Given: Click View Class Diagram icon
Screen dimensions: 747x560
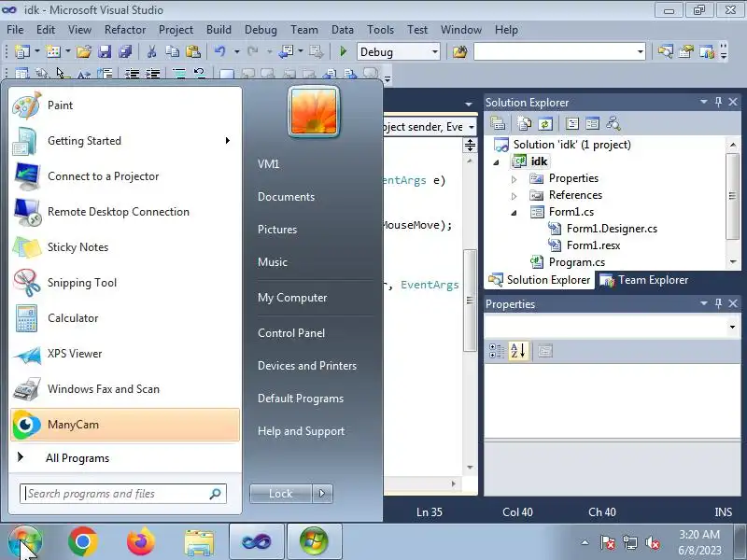Looking at the screenshot, I should click(x=613, y=124).
